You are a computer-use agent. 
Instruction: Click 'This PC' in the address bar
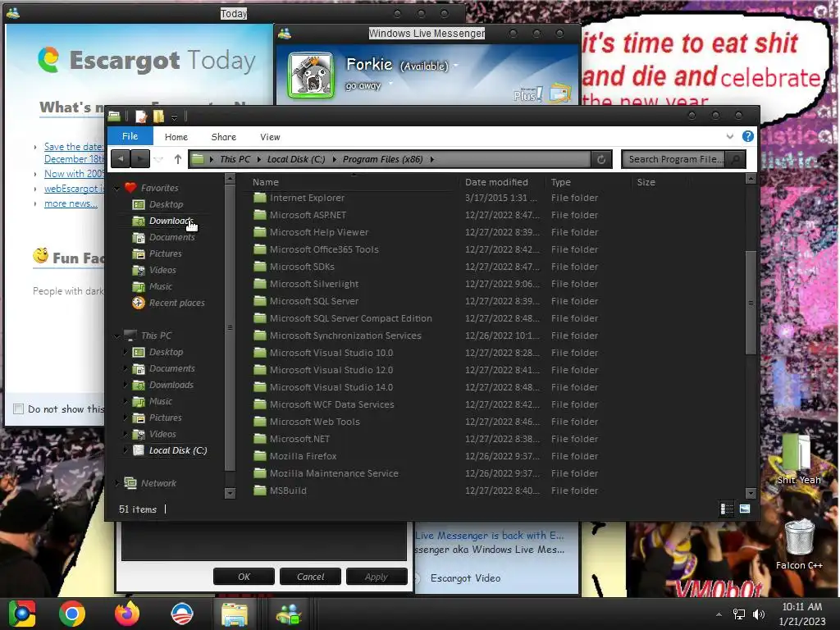coord(235,159)
